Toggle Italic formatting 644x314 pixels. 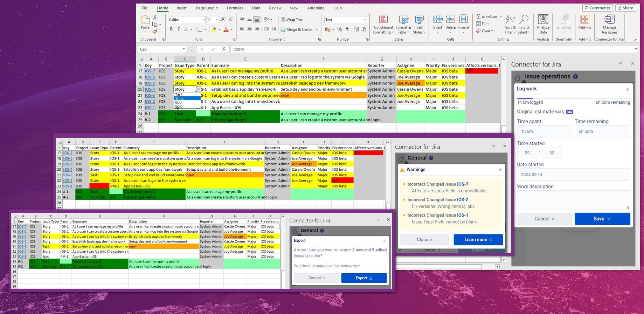coord(179,29)
